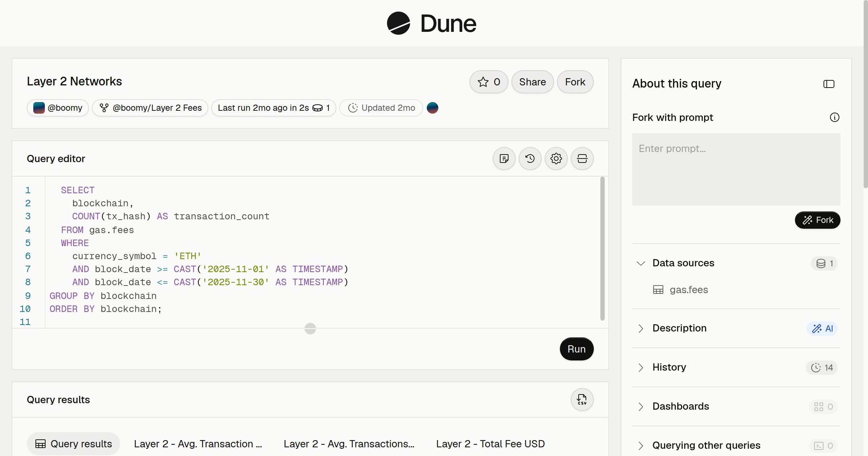Click Last run 2mo ago badge
The width and height of the screenshot is (868, 456).
pyautogui.click(x=274, y=108)
